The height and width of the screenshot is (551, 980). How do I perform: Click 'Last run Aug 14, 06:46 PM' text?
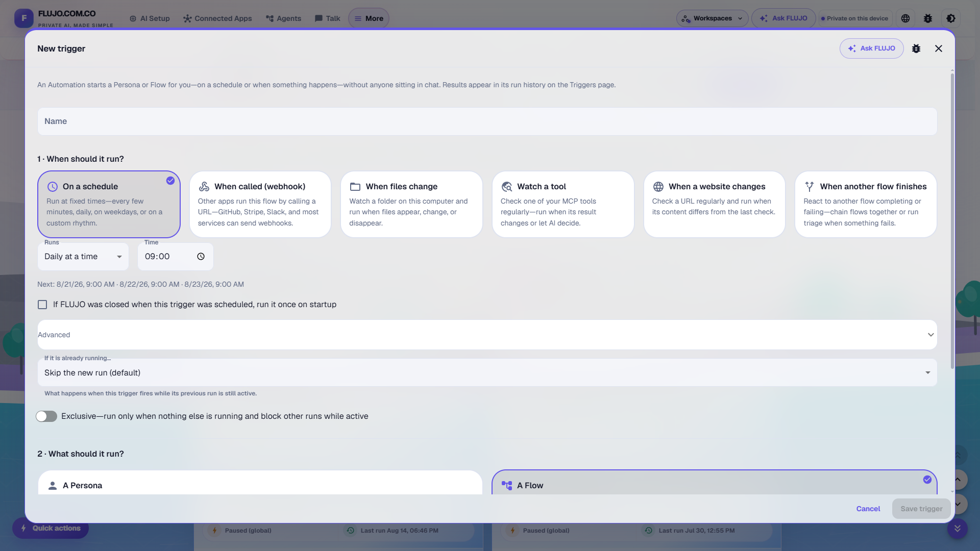[x=399, y=531]
